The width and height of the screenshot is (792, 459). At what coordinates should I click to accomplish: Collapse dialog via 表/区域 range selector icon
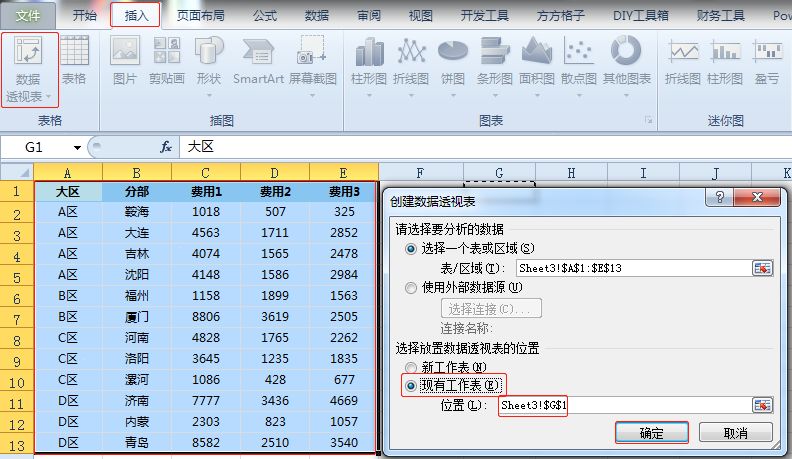click(762, 268)
